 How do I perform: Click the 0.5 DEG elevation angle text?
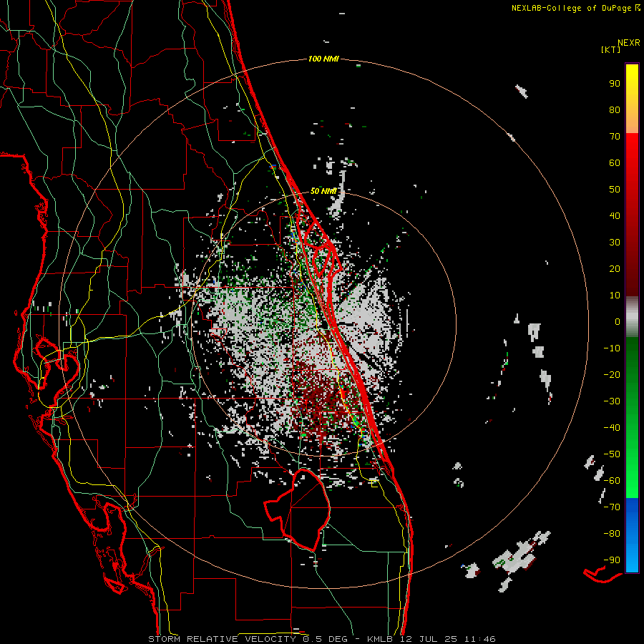pyautogui.click(x=325, y=639)
